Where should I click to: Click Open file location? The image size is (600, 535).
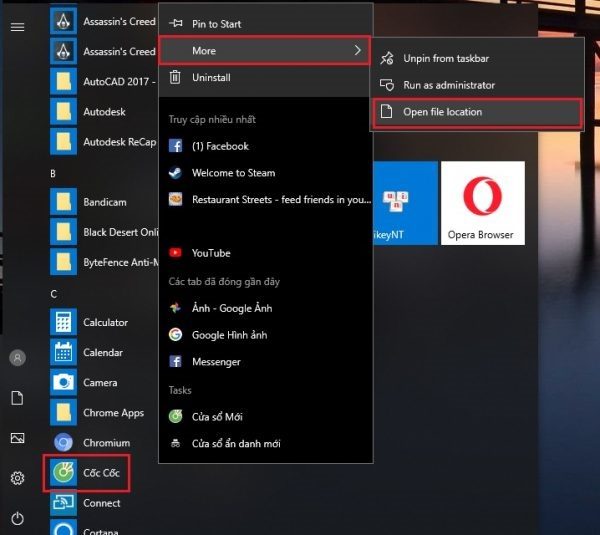click(477, 112)
